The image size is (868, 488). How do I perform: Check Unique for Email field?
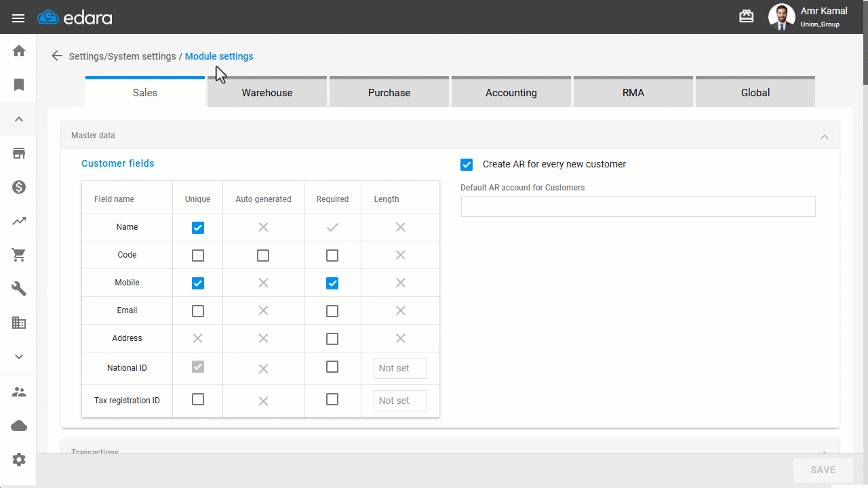[x=198, y=311]
